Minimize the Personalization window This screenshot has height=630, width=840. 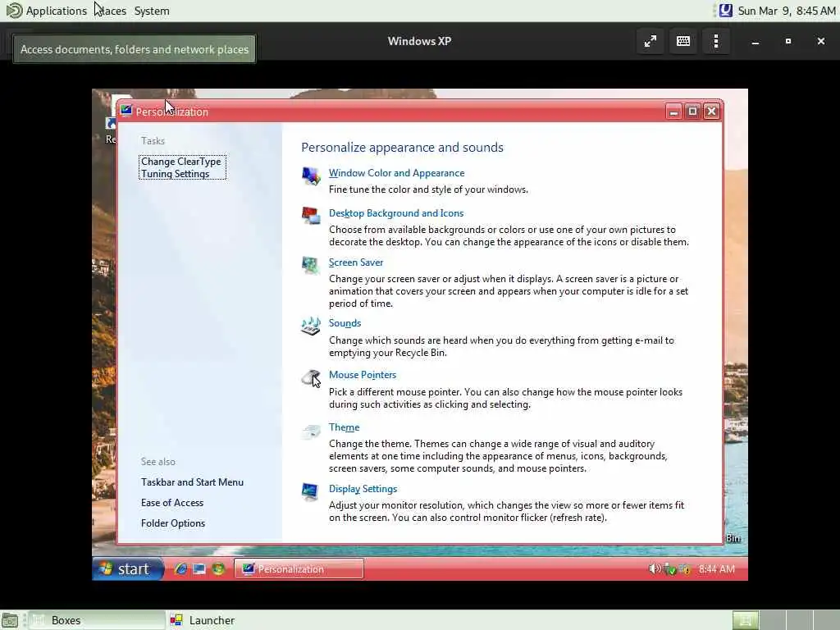pyautogui.click(x=674, y=112)
